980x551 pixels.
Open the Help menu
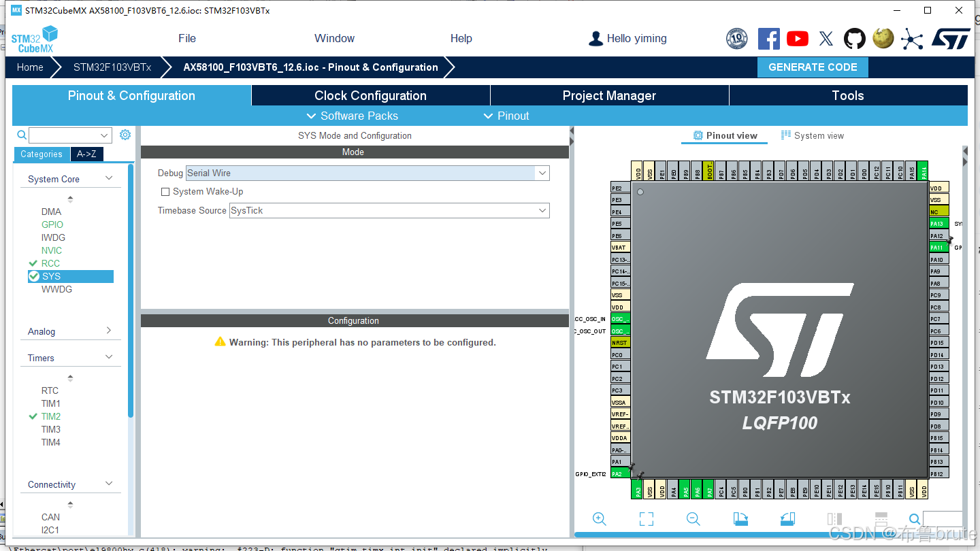point(461,38)
